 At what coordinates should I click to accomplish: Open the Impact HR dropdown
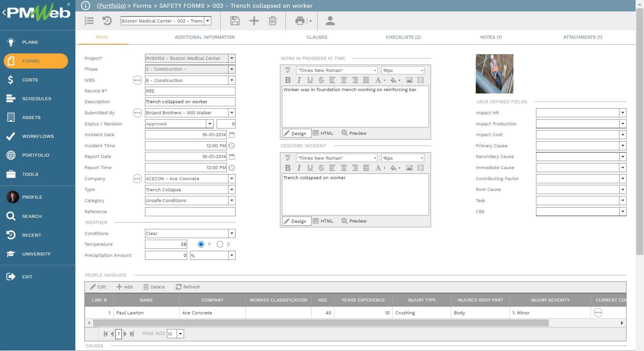click(622, 113)
